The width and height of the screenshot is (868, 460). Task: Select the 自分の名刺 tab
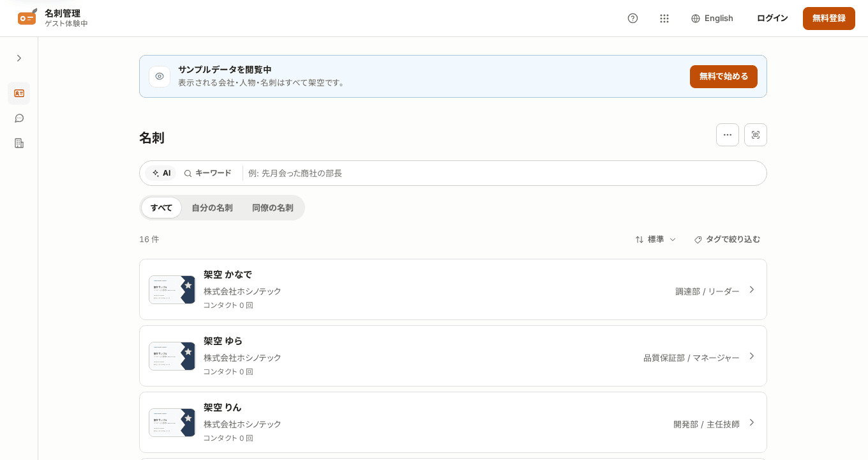[212, 208]
